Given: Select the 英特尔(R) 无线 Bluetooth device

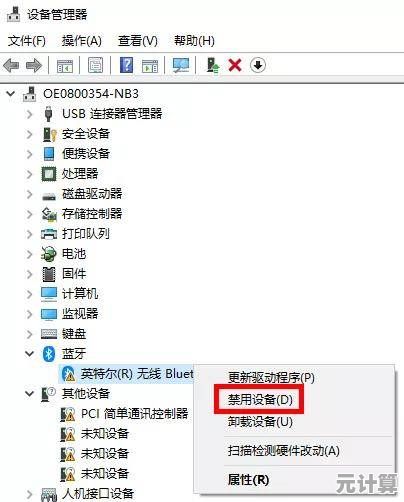Looking at the screenshot, I should click(x=137, y=374).
